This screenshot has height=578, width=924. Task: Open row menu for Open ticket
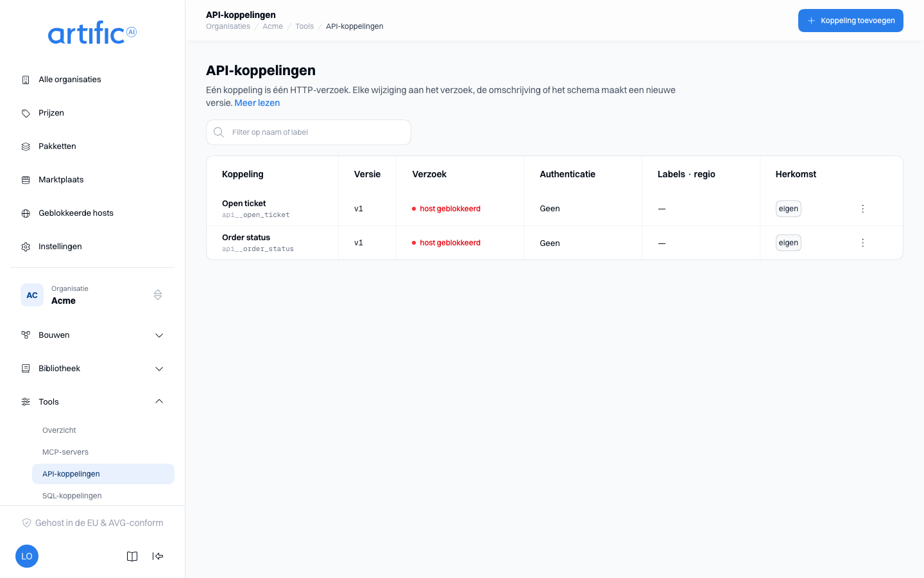tap(863, 209)
